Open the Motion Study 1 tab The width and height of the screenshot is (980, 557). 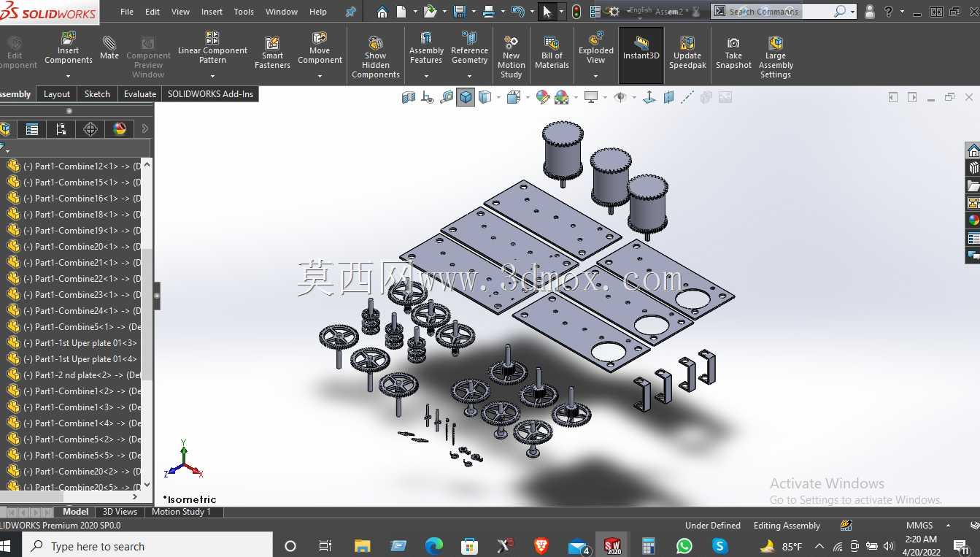point(181,512)
